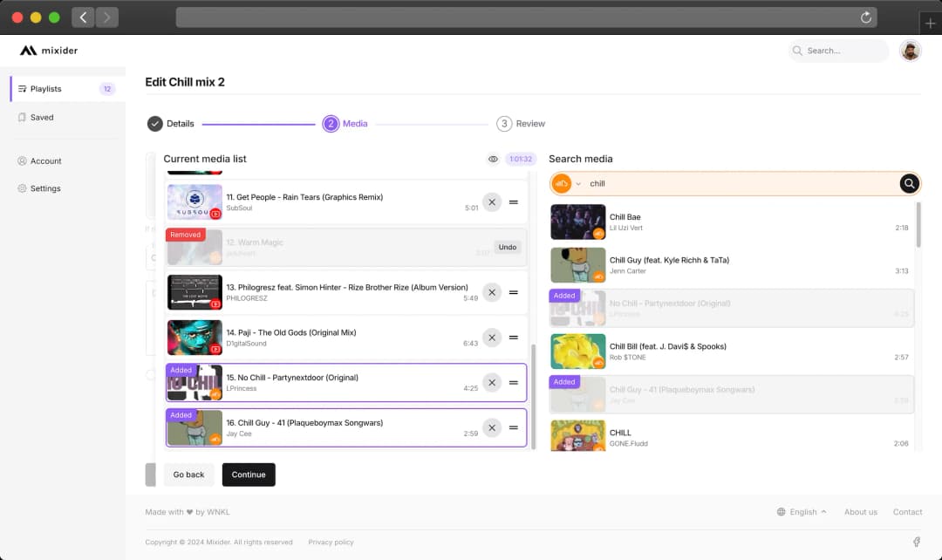The image size is (942, 560).
Task: Open Settings from the sidebar
Action: (44, 188)
